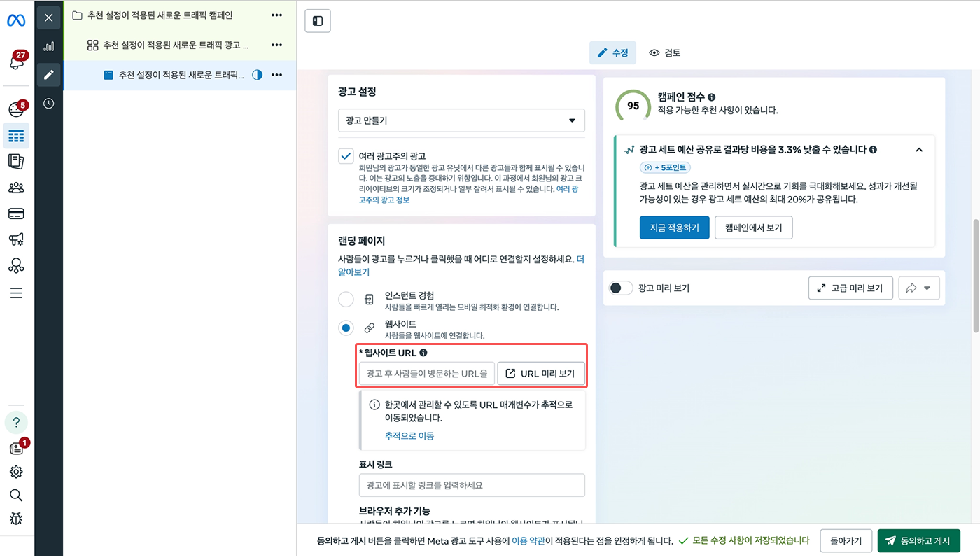
Task: Open the face icon with 5 badge
Action: point(16,109)
